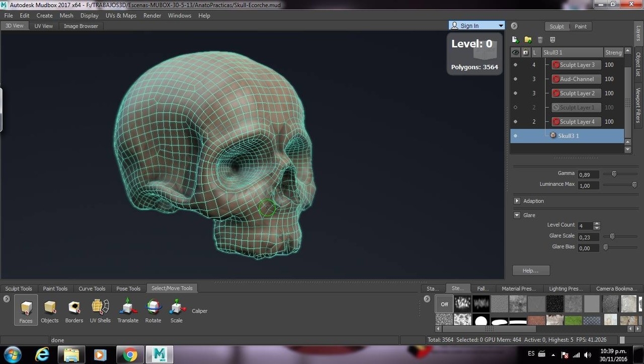Activate the Scale tool
Screen dimensions: 644x364
tap(176, 311)
